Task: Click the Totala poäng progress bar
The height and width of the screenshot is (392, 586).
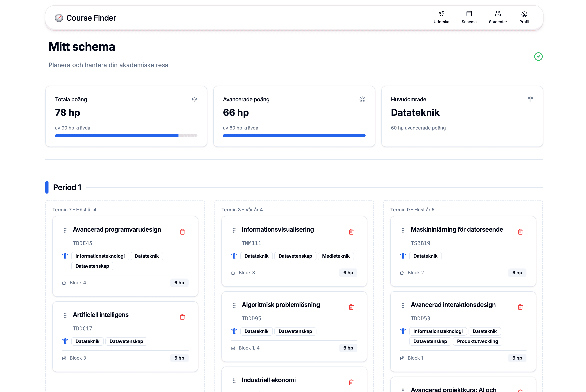Action: tap(126, 136)
